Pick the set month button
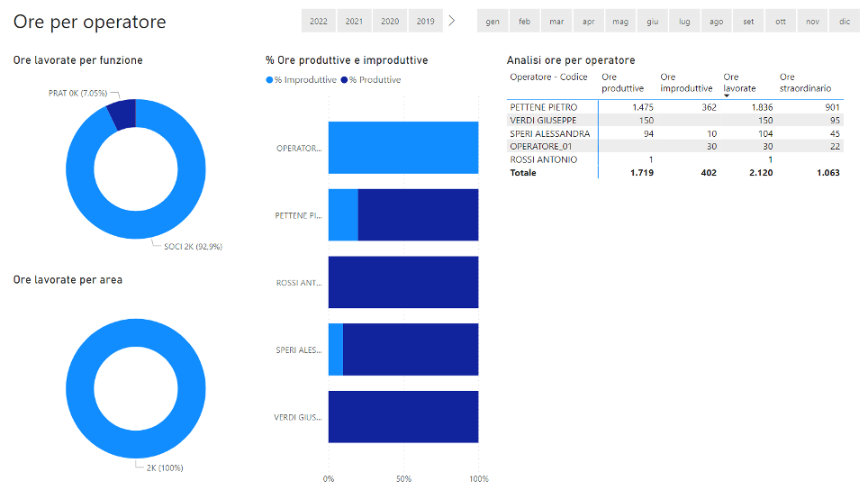The image size is (868, 490). click(748, 22)
